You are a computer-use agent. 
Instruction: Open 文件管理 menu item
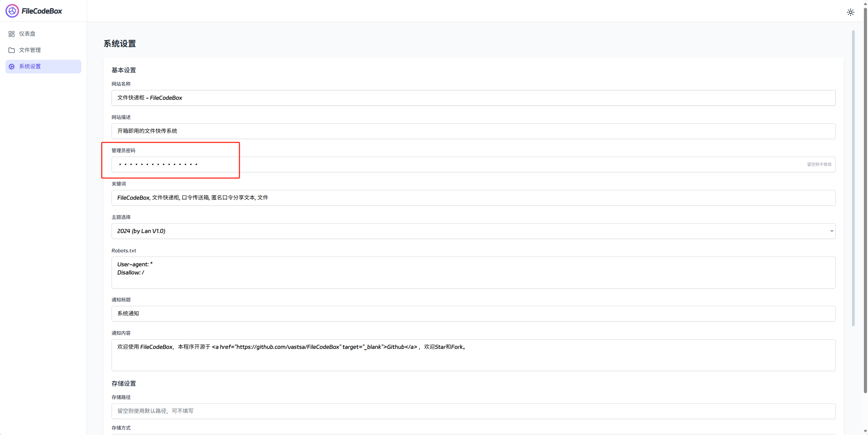[x=30, y=50]
